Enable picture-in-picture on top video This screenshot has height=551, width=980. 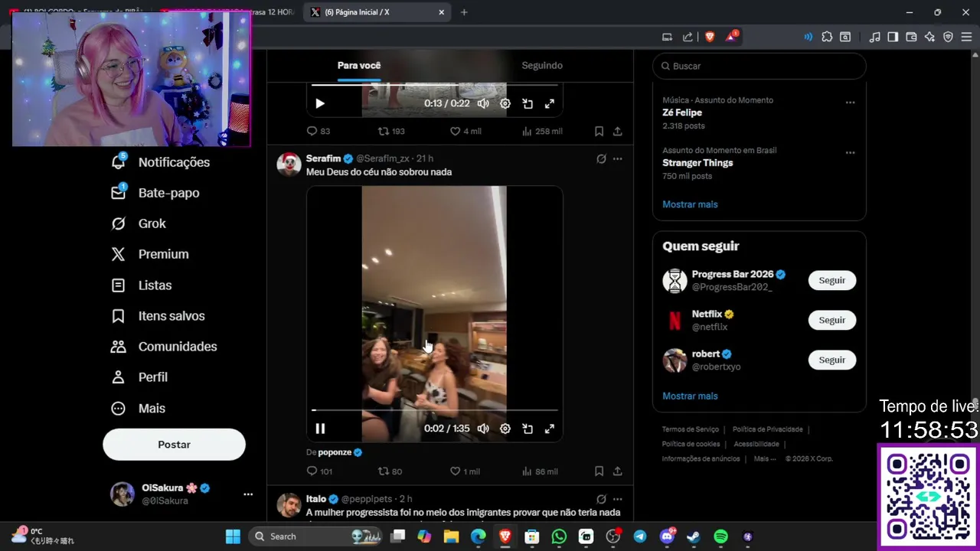tap(528, 104)
